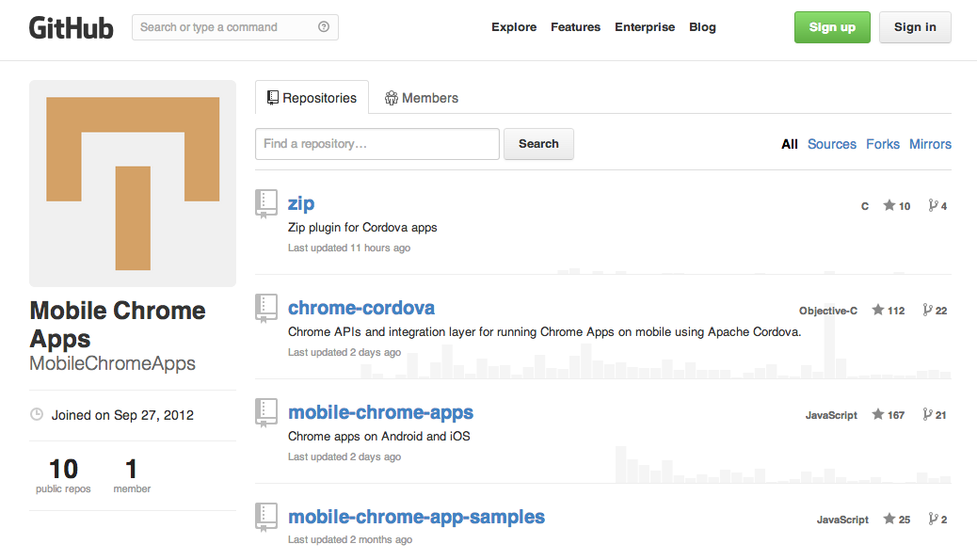Click the star count for zip repository
The image size is (977, 560).
(x=897, y=206)
